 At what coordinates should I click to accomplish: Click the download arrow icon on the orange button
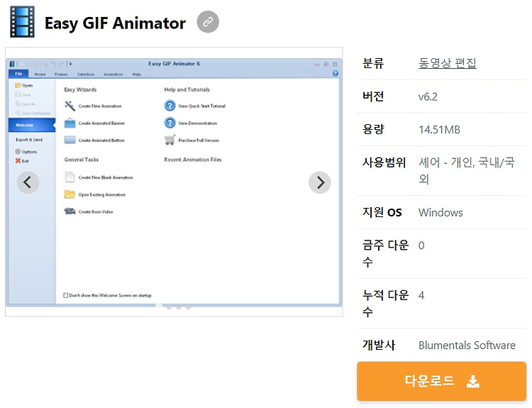[472, 381]
